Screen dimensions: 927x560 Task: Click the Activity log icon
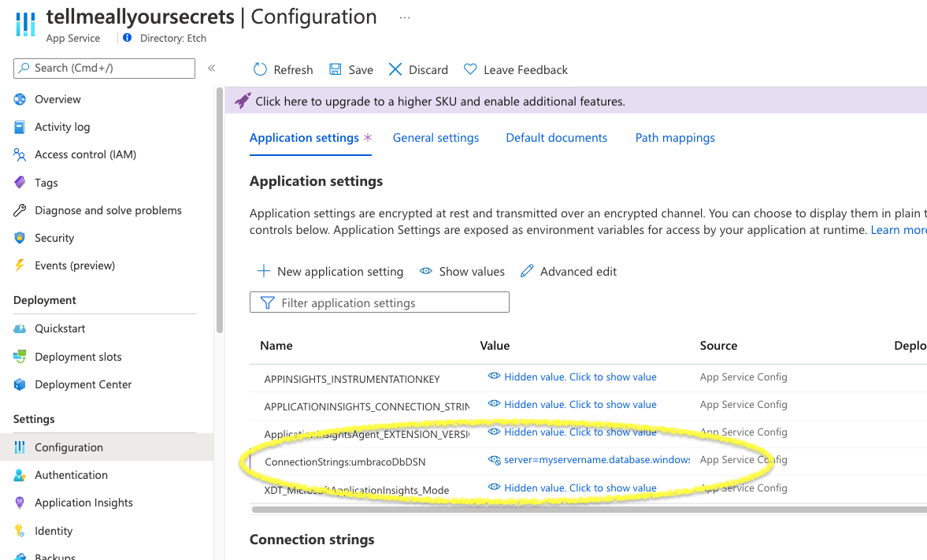click(x=20, y=127)
